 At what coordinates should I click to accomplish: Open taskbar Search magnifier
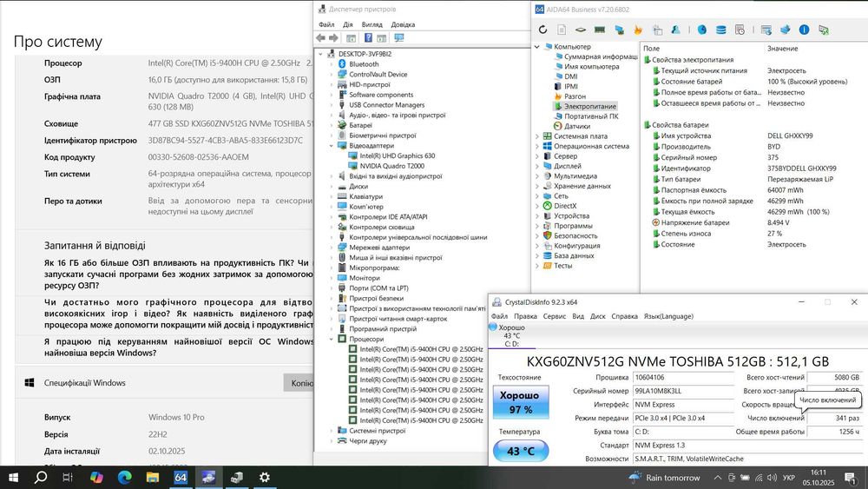click(x=41, y=478)
